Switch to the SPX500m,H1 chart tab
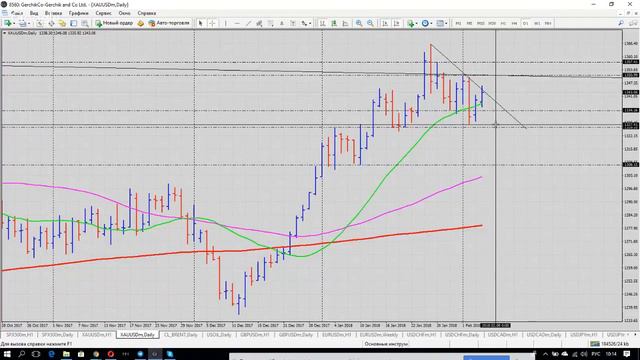This screenshot has height=360, width=640. [x=19, y=335]
